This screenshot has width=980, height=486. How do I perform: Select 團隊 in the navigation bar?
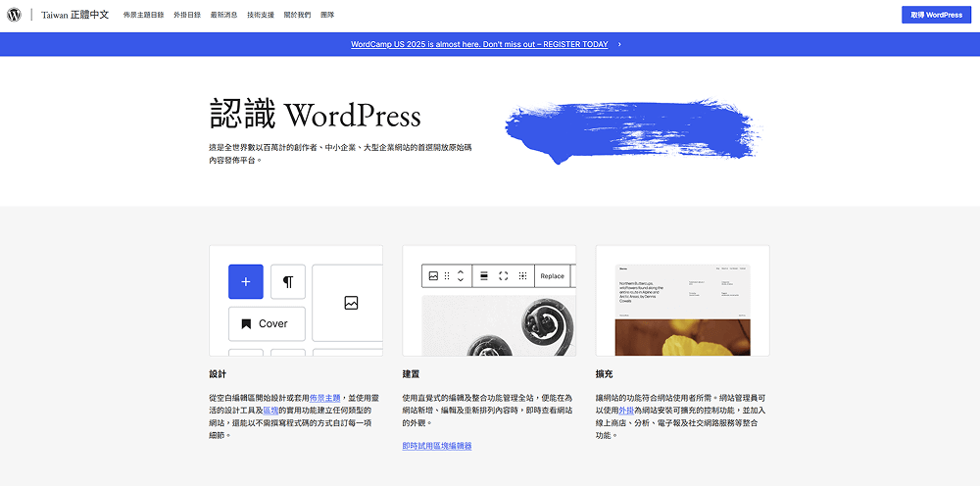tap(327, 15)
